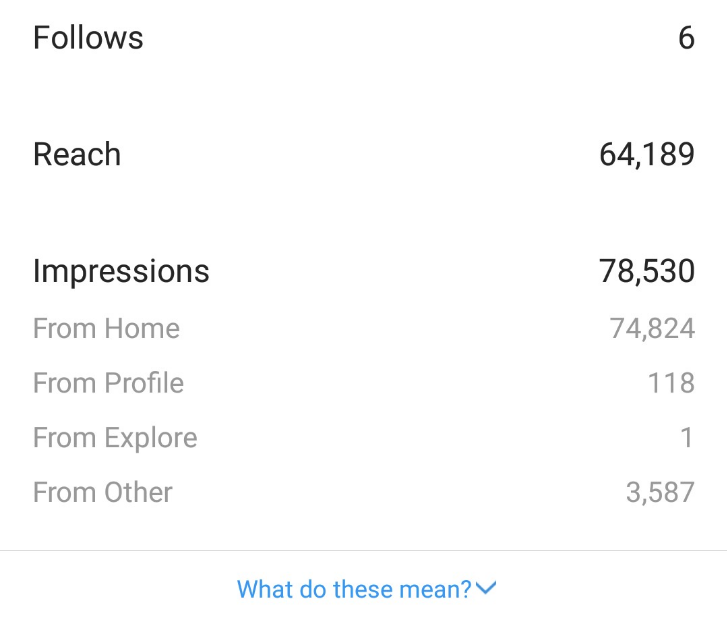Click the Follows count of 6

coord(686,38)
